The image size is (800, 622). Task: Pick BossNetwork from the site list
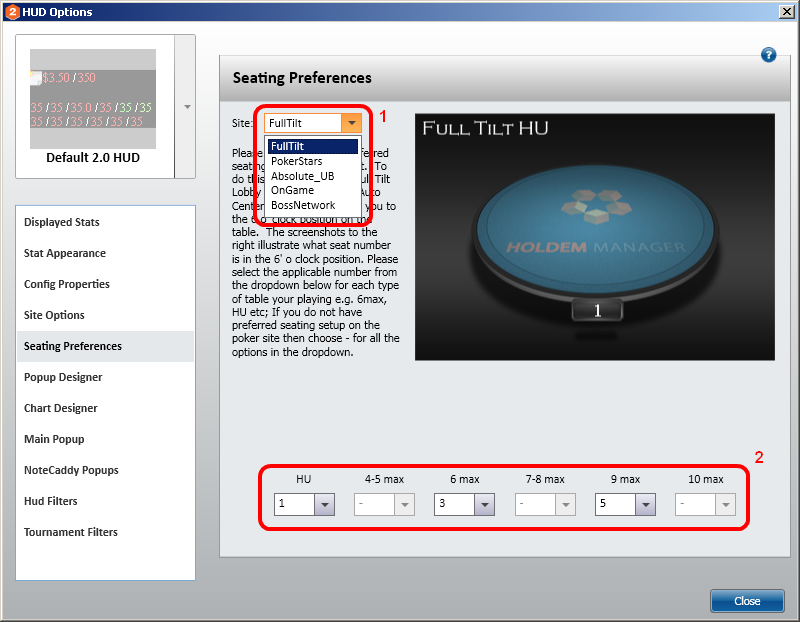313,205
